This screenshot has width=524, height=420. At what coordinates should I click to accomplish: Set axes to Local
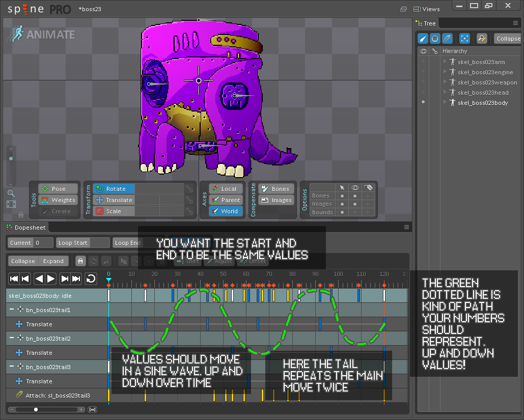click(226, 189)
